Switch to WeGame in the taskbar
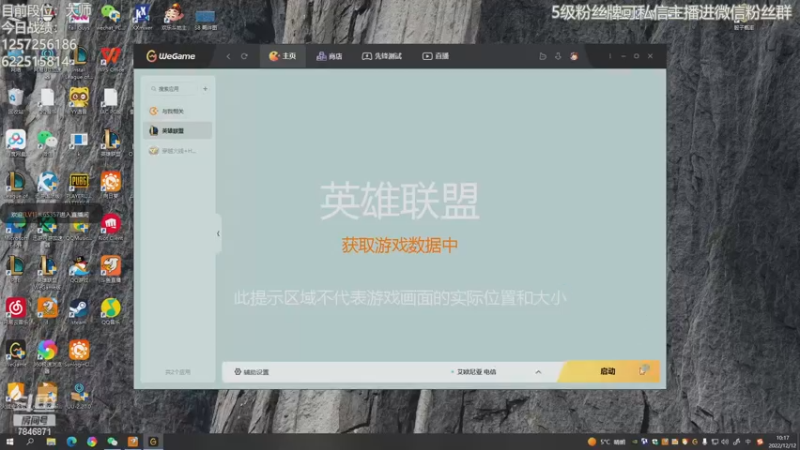The image size is (800, 450). point(153,442)
